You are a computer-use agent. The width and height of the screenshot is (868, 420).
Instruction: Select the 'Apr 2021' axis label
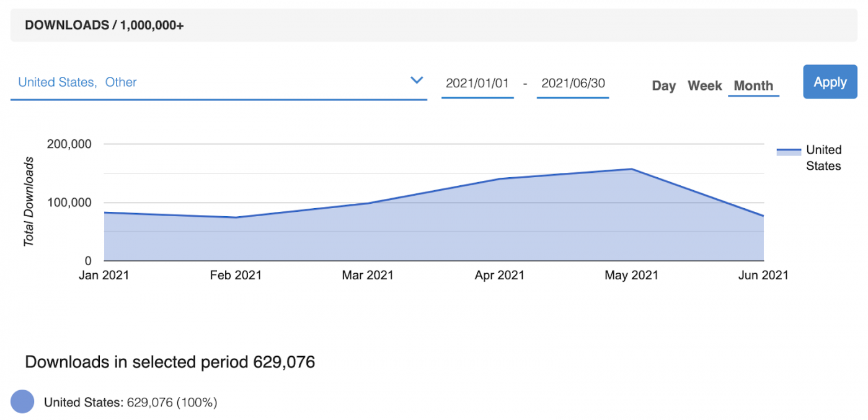[500, 275]
